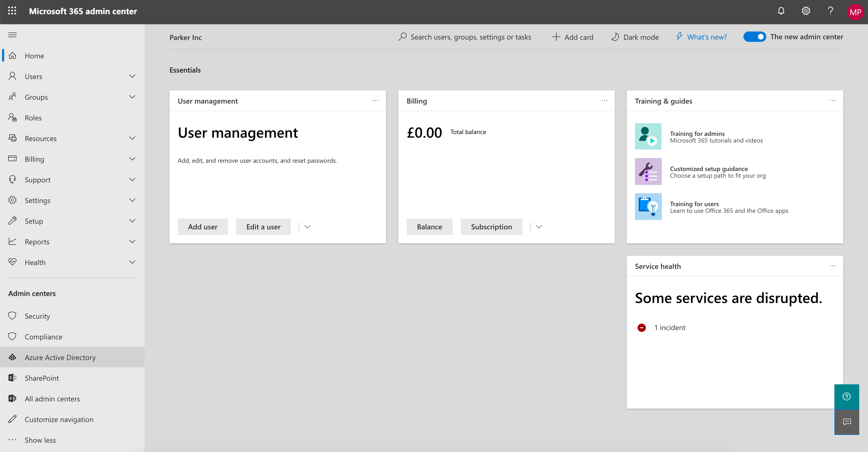Open Customized setup guidance link
This screenshot has width=868, height=452.
tap(709, 169)
